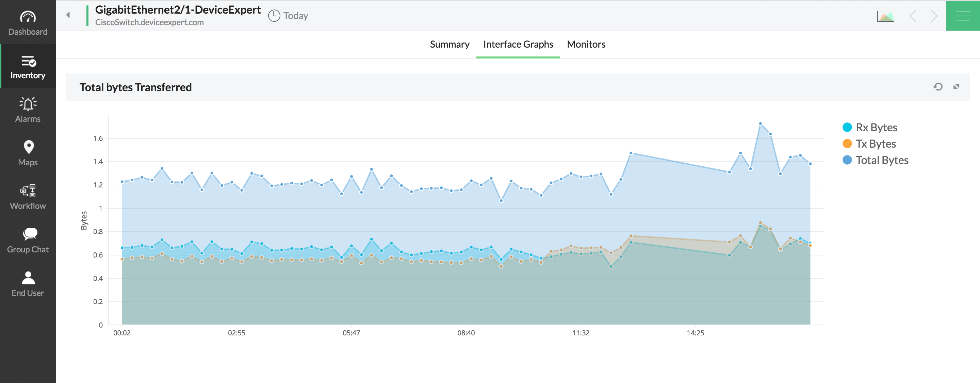Refresh the Total bytes Transferred graph

(938, 87)
